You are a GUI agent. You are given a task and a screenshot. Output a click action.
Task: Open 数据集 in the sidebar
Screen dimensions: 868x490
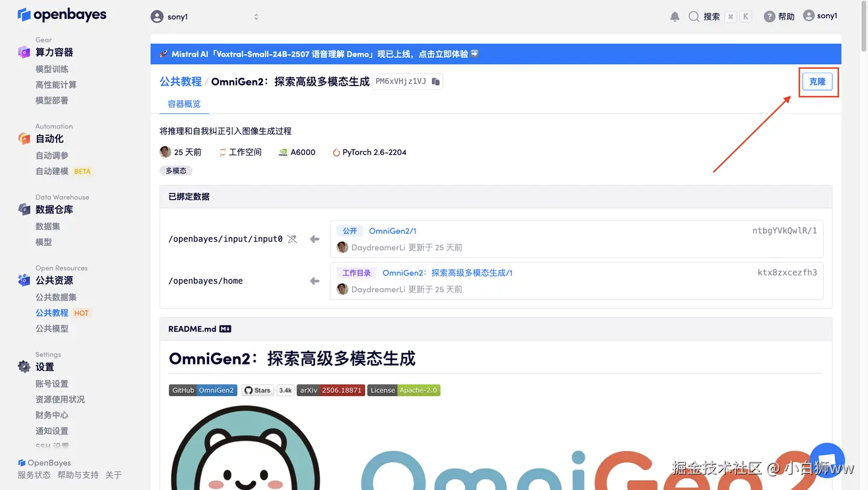click(x=48, y=226)
